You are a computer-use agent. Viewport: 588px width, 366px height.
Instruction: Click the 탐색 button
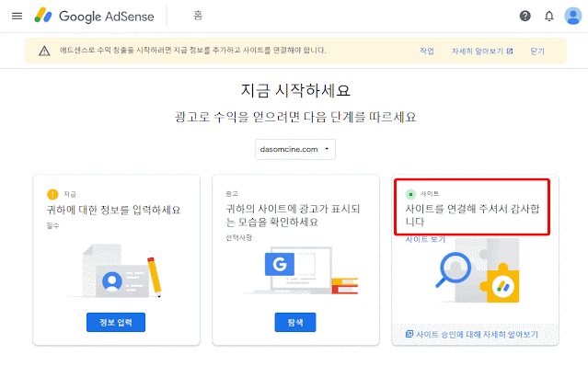[295, 322]
